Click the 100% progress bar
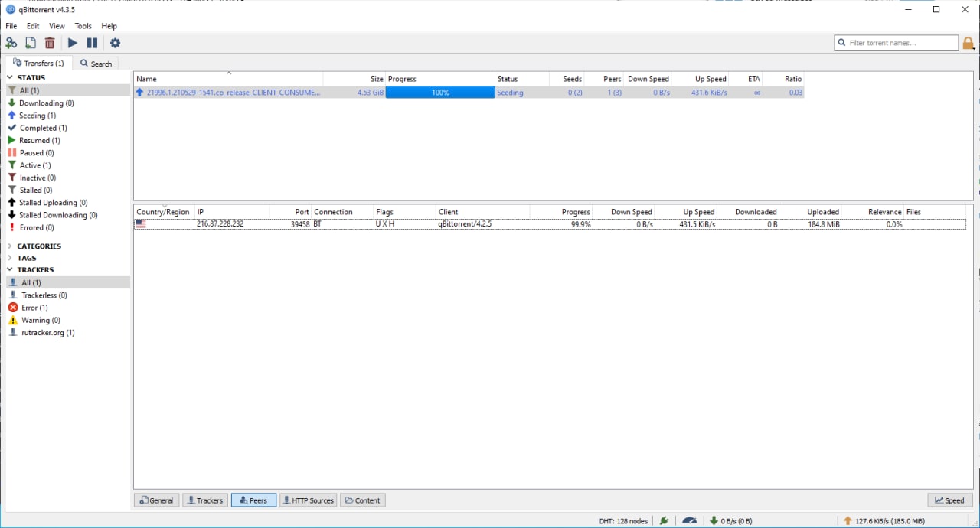The height and width of the screenshot is (528, 980). pyautogui.click(x=440, y=92)
